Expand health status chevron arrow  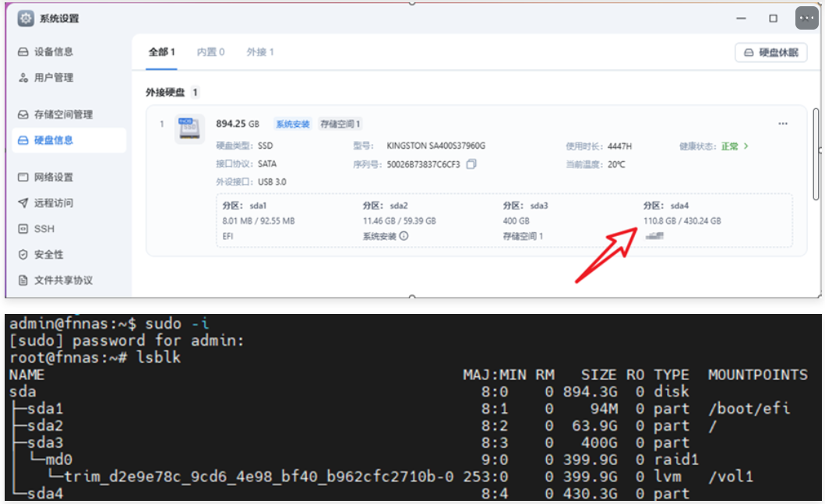click(746, 146)
